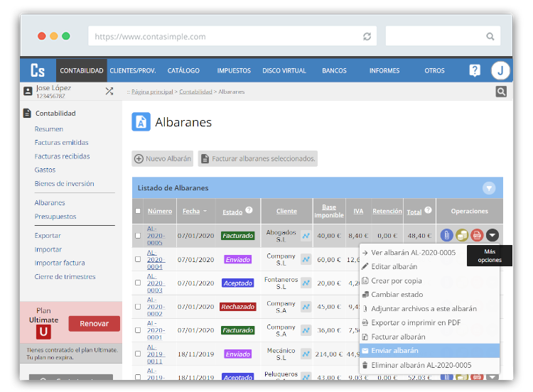The width and height of the screenshot is (533, 392).
Task: Click the Nuevo Albarán button
Action: pos(163,158)
